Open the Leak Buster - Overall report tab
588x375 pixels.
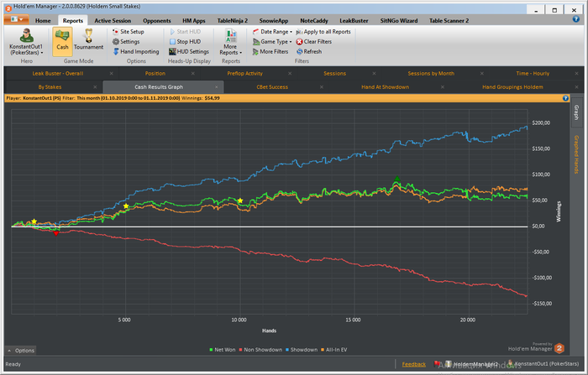click(x=58, y=74)
